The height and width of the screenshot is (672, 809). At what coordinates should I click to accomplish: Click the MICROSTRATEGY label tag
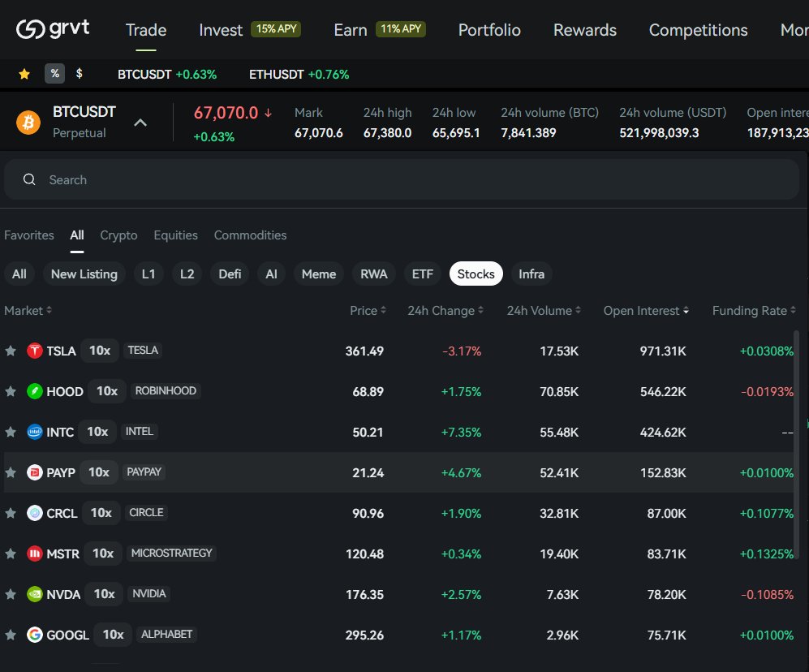(x=171, y=554)
